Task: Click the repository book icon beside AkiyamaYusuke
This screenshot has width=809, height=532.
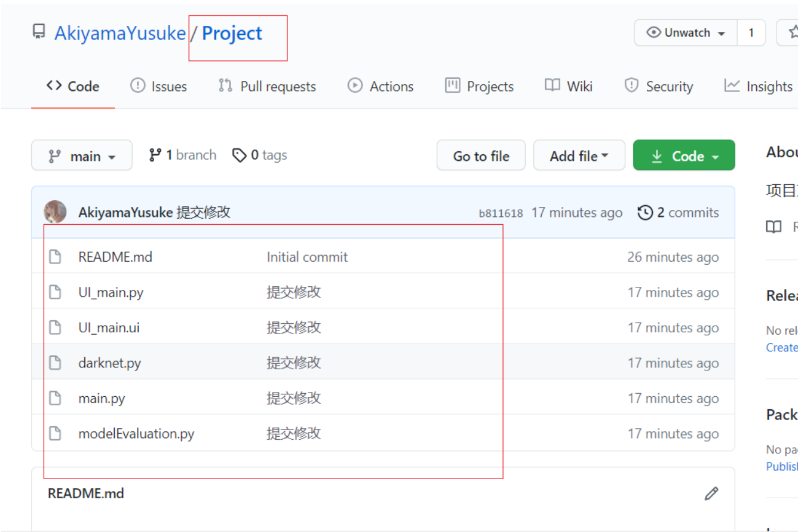Action: (39, 32)
